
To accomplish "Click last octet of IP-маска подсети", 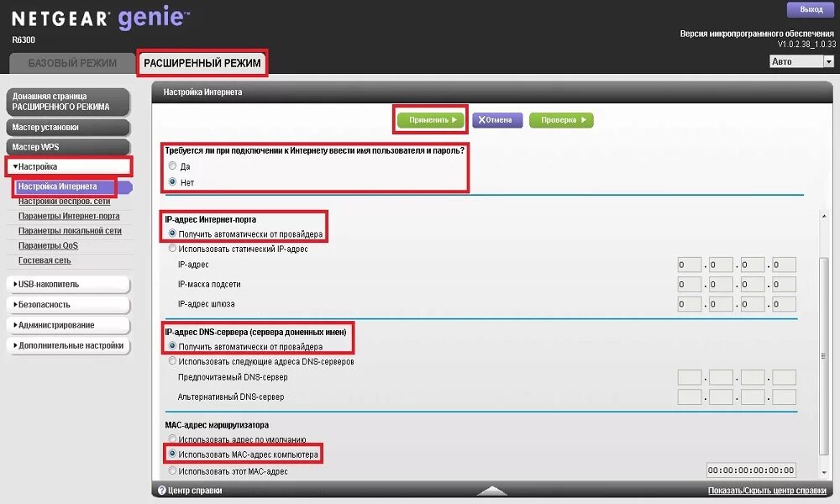I will 785,285.
